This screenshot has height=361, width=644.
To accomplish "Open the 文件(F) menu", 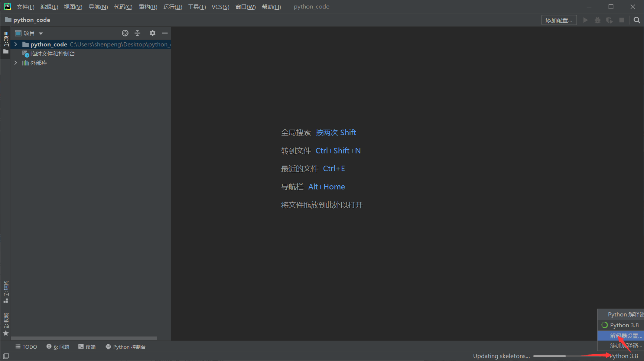I will (25, 7).
